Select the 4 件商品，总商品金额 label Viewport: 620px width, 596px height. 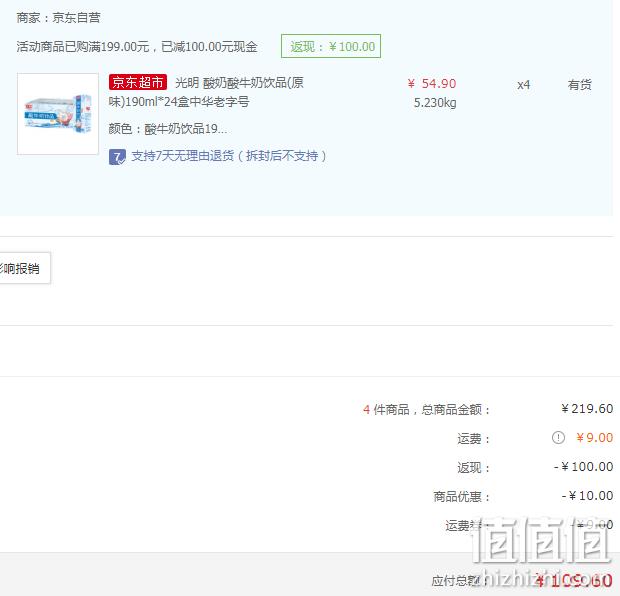click(426, 409)
